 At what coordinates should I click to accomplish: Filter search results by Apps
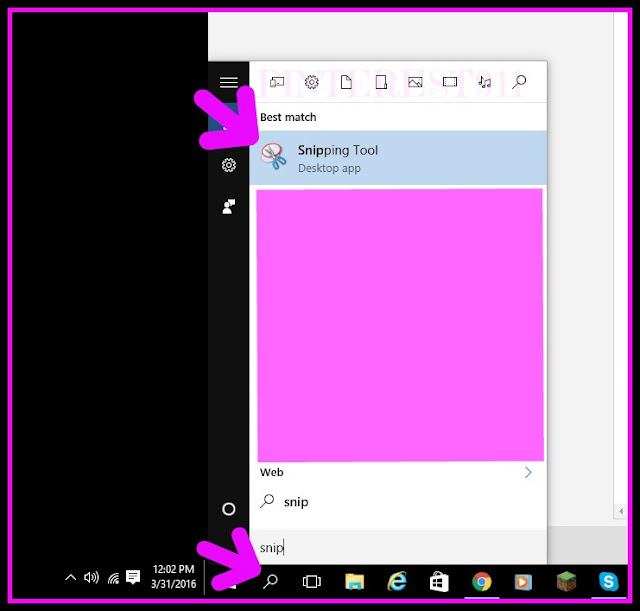[277, 82]
